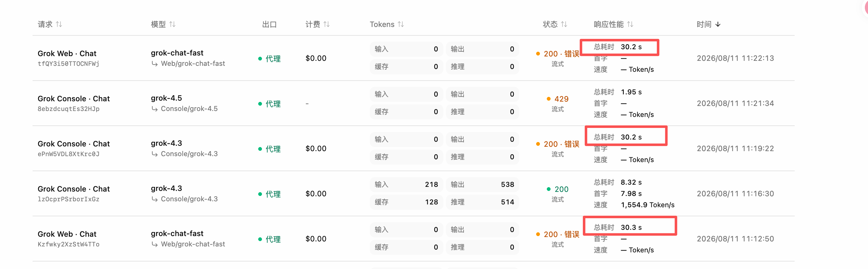
Task: Click redirect arrow icon in the 11:19:22 row
Action: [x=155, y=154]
